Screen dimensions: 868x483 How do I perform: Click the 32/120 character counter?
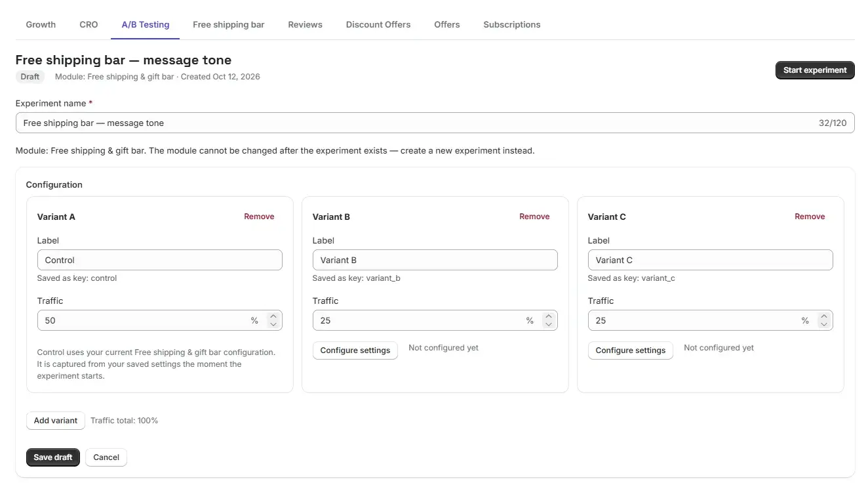[x=833, y=123]
